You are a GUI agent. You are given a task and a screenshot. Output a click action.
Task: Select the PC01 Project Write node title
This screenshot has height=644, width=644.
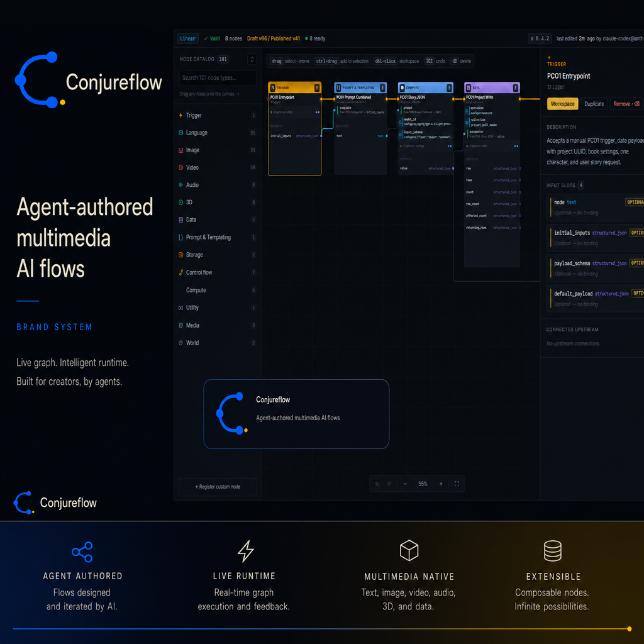tap(480, 97)
